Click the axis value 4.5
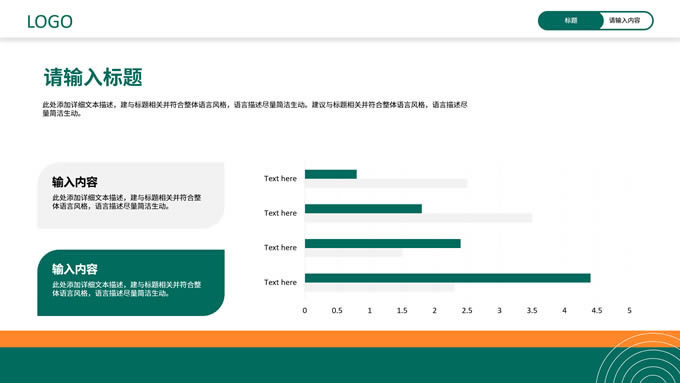The image size is (680, 383). [597, 311]
